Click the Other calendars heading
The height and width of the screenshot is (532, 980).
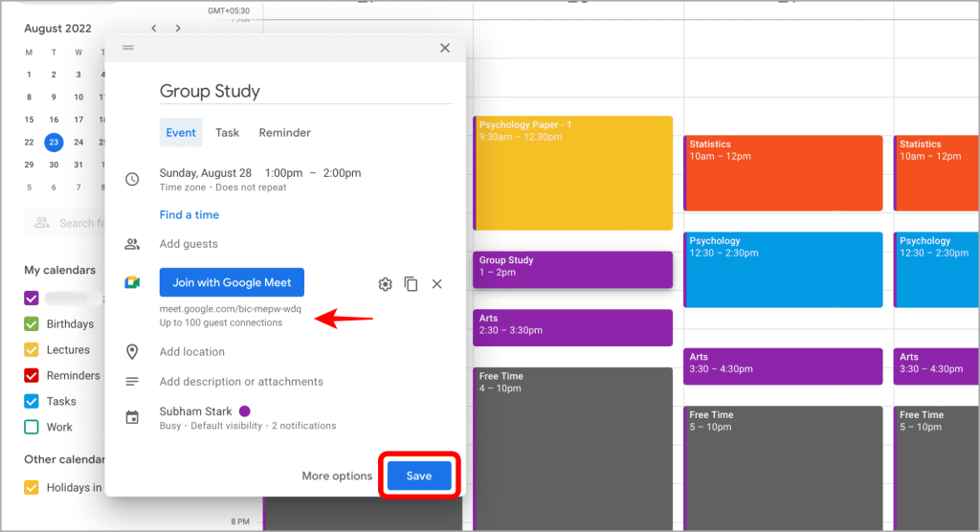click(64, 459)
